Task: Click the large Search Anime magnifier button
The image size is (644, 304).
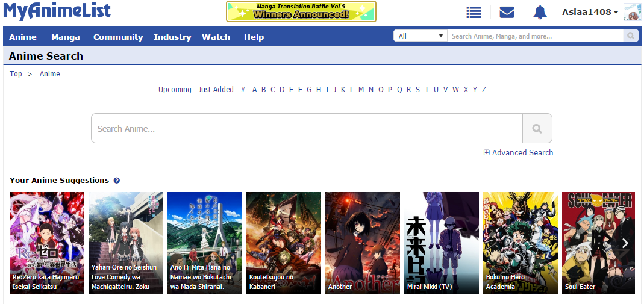Action: (537, 128)
